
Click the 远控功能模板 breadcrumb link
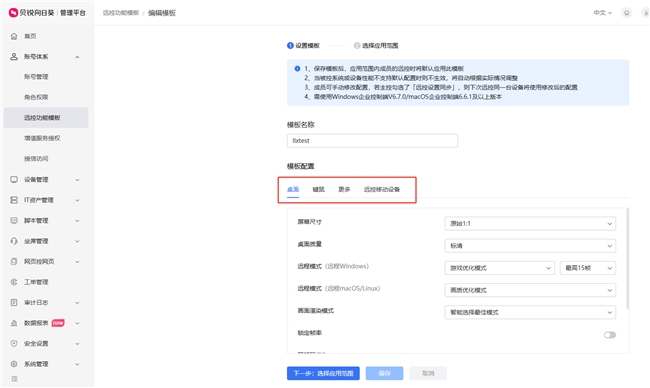(x=121, y=13)
